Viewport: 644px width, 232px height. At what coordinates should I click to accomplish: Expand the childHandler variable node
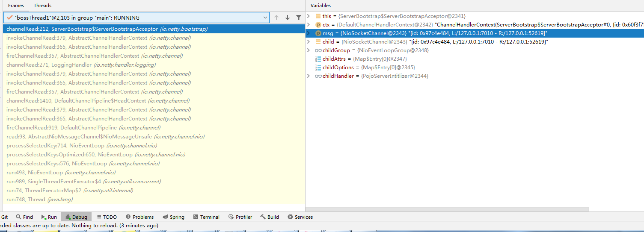(x=309, y=76)
